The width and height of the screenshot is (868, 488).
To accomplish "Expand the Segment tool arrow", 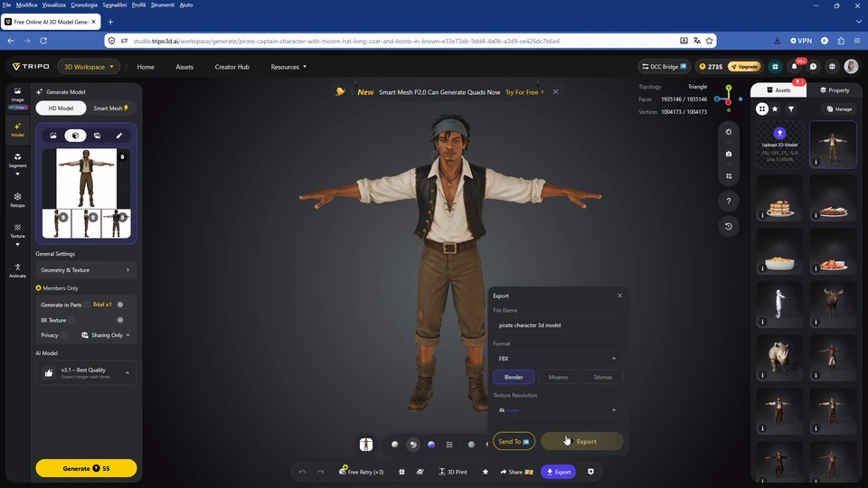I will tap(18, 174).
